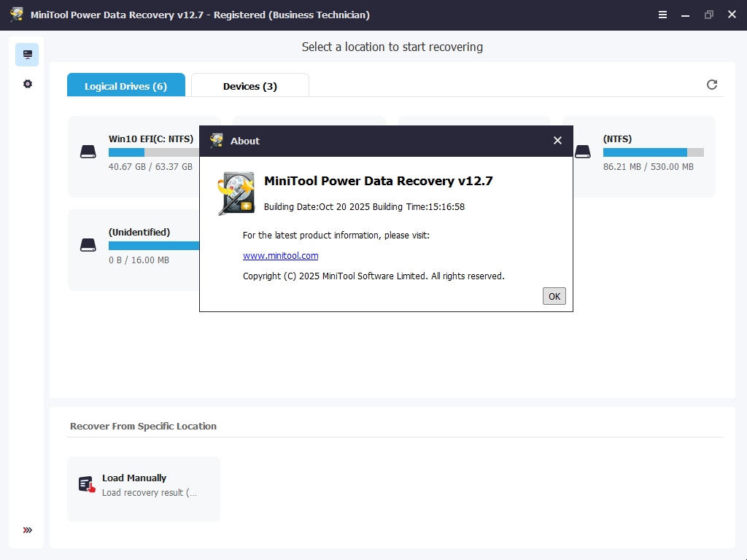The width and height of the screenshot is (747, 560).
Task: Open the recovery home (This PC) sidebar icon
Action: click(27, 55)
